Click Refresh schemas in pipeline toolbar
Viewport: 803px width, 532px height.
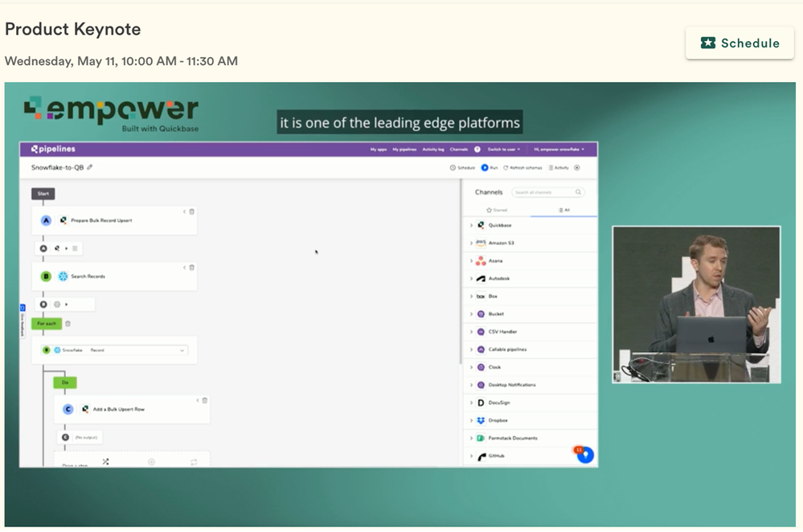[522, 167]
